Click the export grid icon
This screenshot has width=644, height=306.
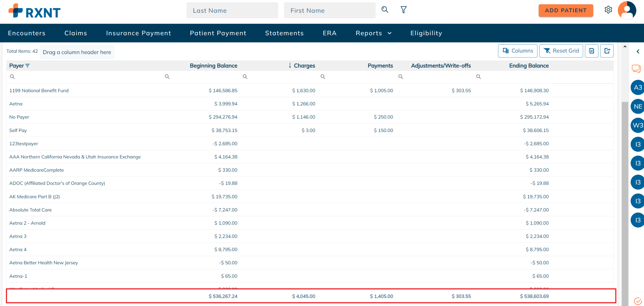[607, 51]
